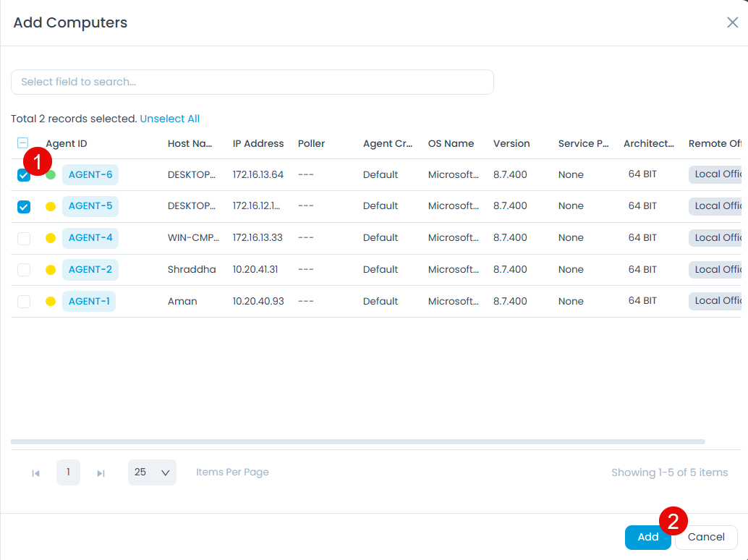The width and height of the screenshot is (748, 560).
Task: Check the AGENT-4 row checkbox
Action: (24, 238)
